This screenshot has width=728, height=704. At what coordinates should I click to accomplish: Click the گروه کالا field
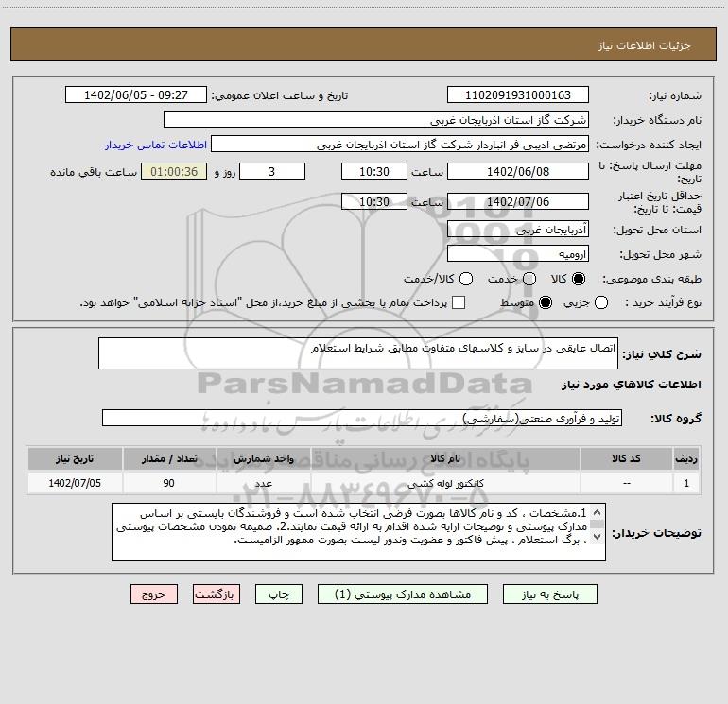(362, 418)
